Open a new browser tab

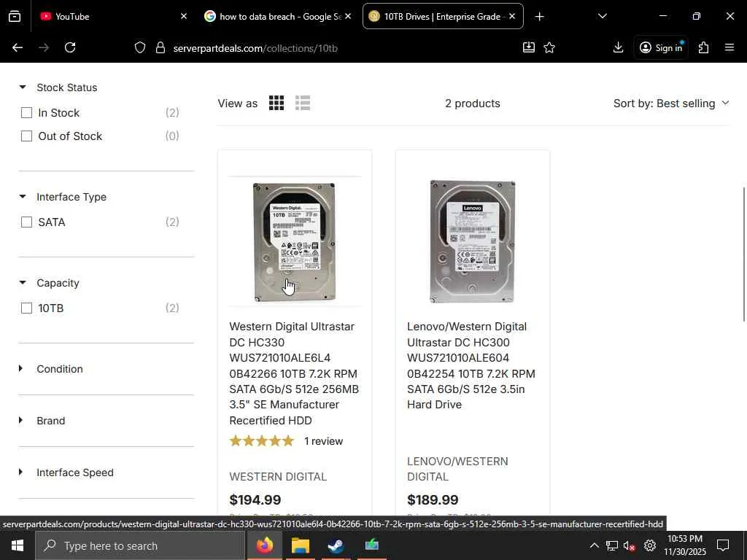coord(539,17)
